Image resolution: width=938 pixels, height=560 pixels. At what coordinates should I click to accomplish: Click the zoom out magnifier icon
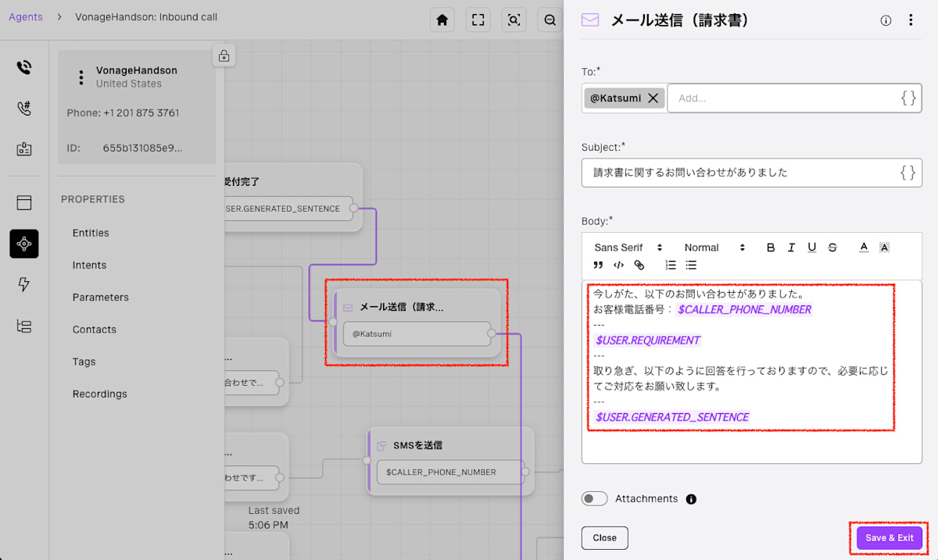(550, 20)
